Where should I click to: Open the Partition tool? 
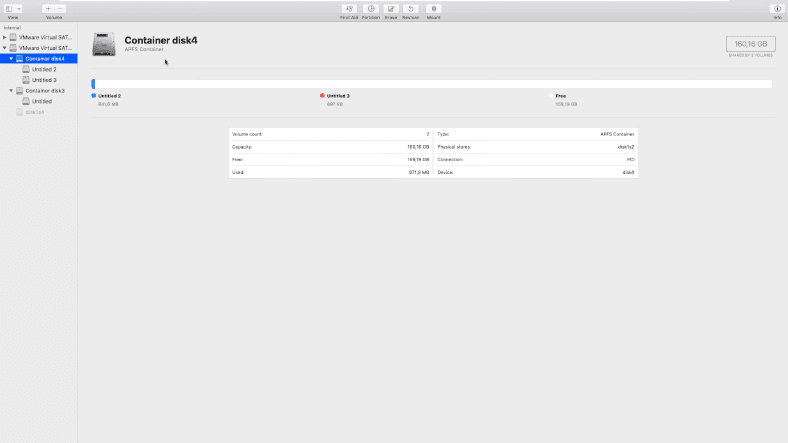(371, 9)
